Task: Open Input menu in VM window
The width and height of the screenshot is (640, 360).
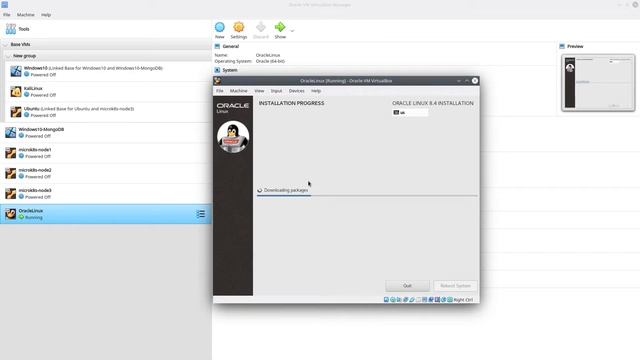Action: tap(276, 91)
